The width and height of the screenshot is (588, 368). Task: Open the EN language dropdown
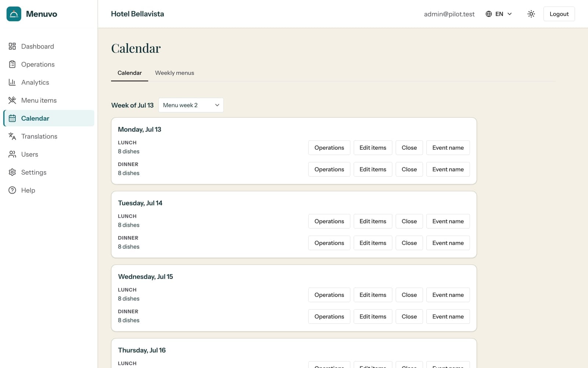[x=499, y=14]
